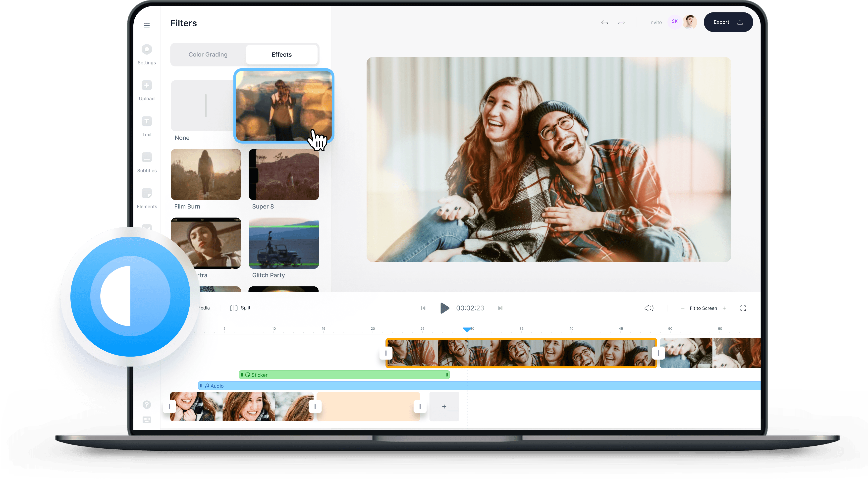The height and width of the screenshot is (479, 868).
Task: Mute audio using the volume icon
Action: pyautogui.click(x=649, y=308)
